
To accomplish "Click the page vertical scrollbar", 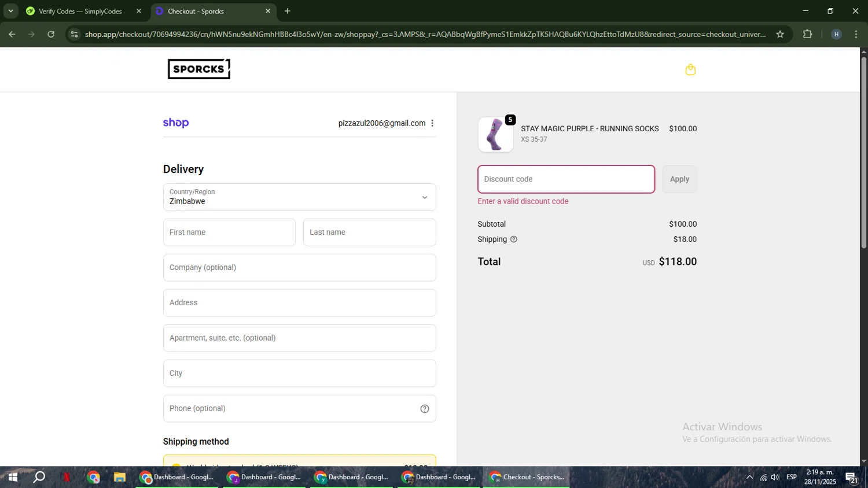I will [x=863, y=153].
